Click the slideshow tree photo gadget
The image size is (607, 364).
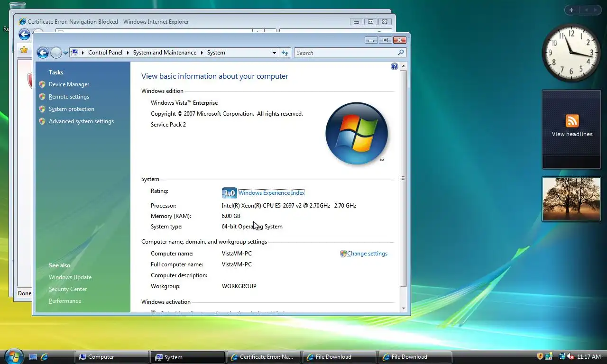[571, 199]
